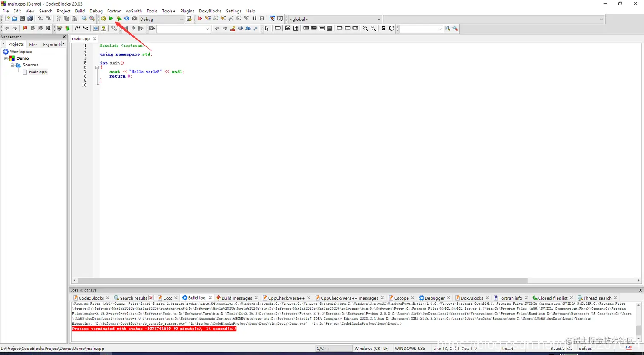Insert Doxygen block comment /** icon
This screenshot has width=644, height=355.
(x=78, y=29)
